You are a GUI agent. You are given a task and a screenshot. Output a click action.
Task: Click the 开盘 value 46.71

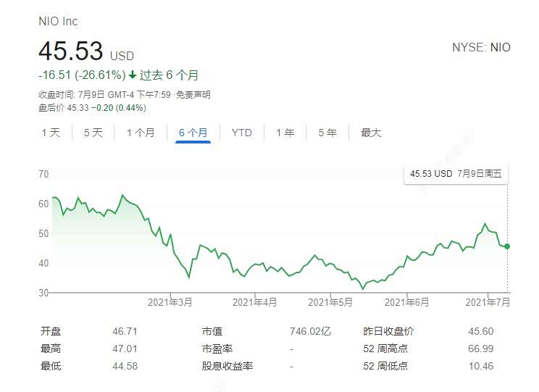[x=125, y=331]
